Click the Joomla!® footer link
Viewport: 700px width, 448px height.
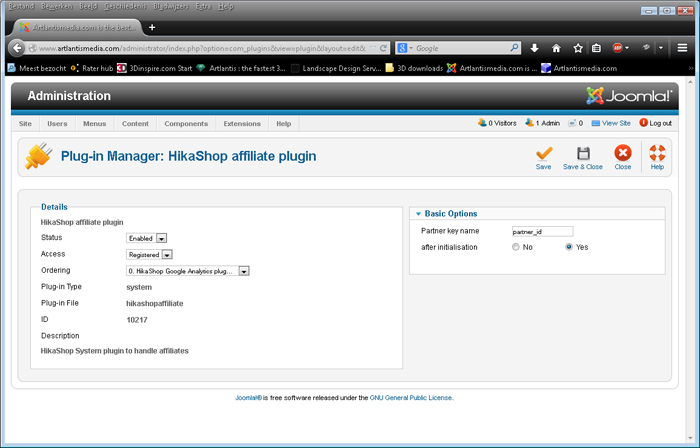(x=248, y=398)
